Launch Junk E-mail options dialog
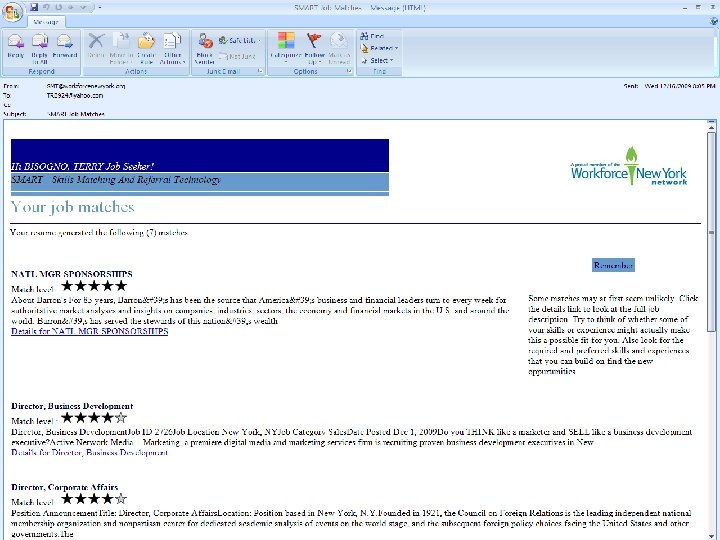Image resolution: width=720 pixels, height=540 pixels. pyautogui.click(x=260, y=71)
